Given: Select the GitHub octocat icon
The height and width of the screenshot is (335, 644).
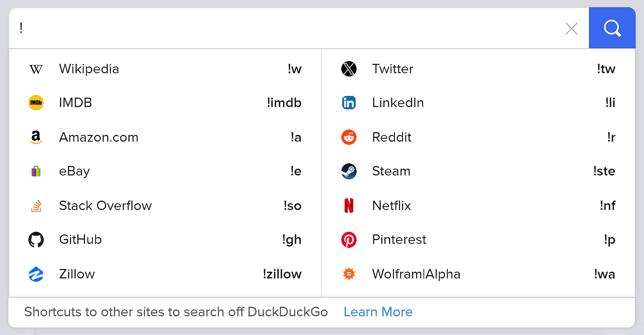Looking at the screenshot, I should point(36,239).
